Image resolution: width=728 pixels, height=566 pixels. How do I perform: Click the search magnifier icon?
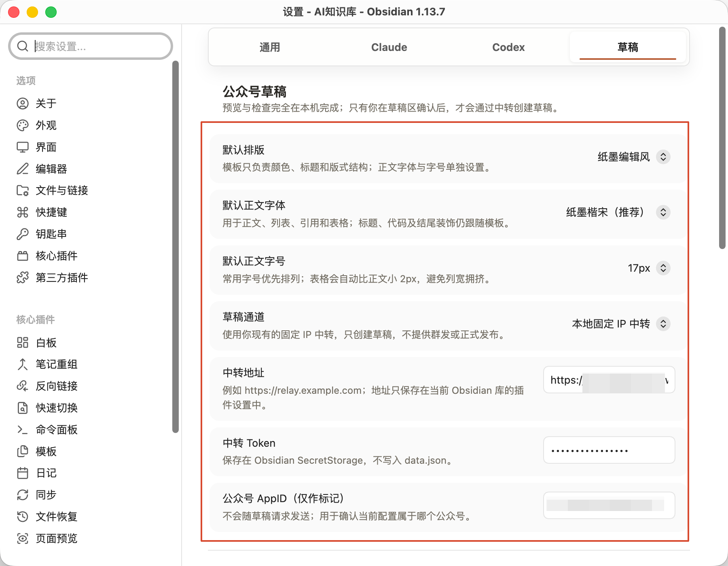[x=23, y=46]
